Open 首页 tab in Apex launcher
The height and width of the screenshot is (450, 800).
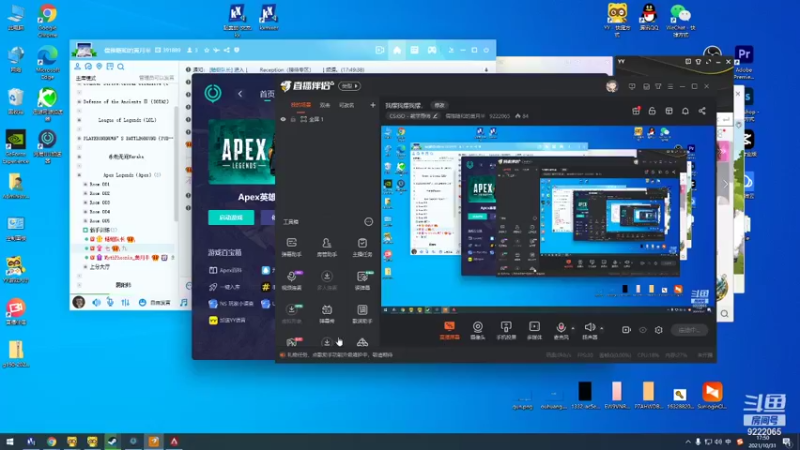267,94
